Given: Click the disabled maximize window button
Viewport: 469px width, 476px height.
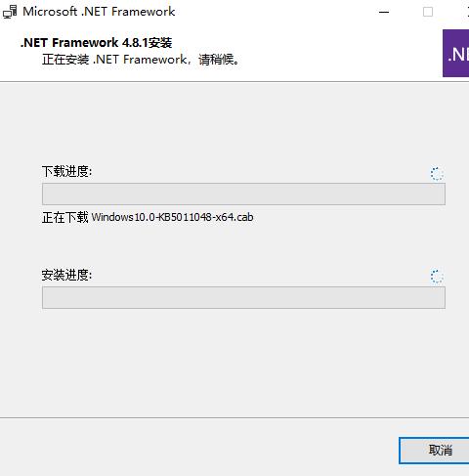Looking at the screenshot, I should point(428,13).
